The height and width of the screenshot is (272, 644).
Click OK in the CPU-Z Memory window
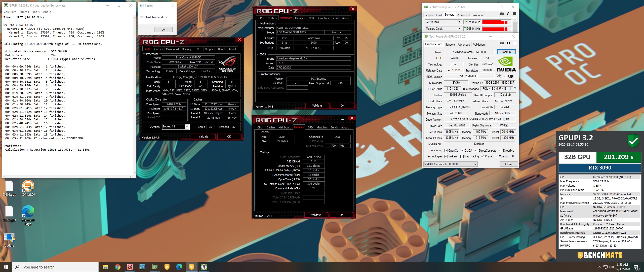(341, 215)
